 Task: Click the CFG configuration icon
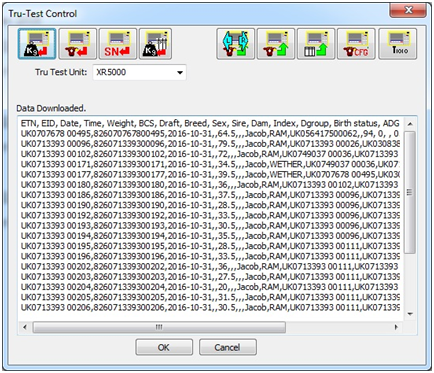pyautogui.click(x=356, y=44)
